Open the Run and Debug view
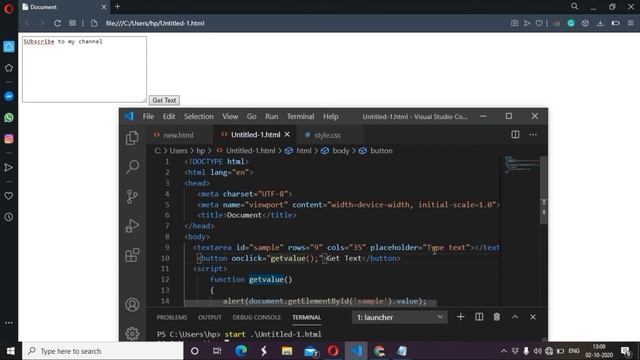640x360 pixels. [x=132, y=226]
